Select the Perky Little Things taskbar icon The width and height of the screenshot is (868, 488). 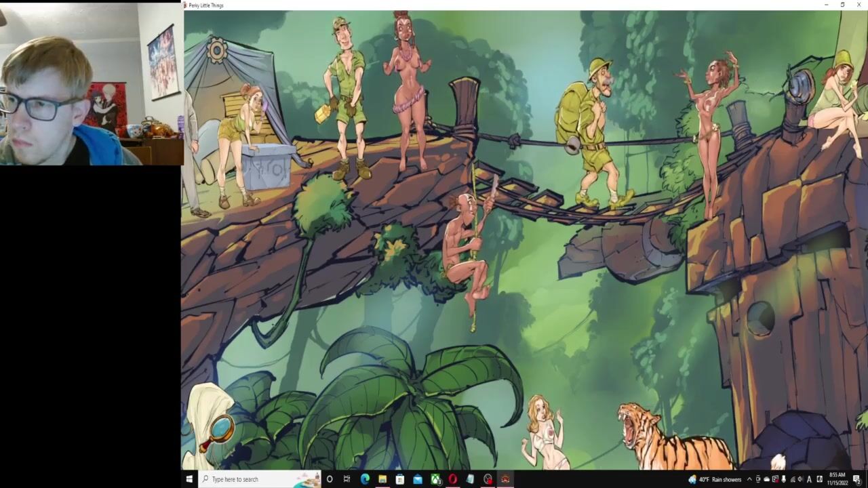point(505,479)
